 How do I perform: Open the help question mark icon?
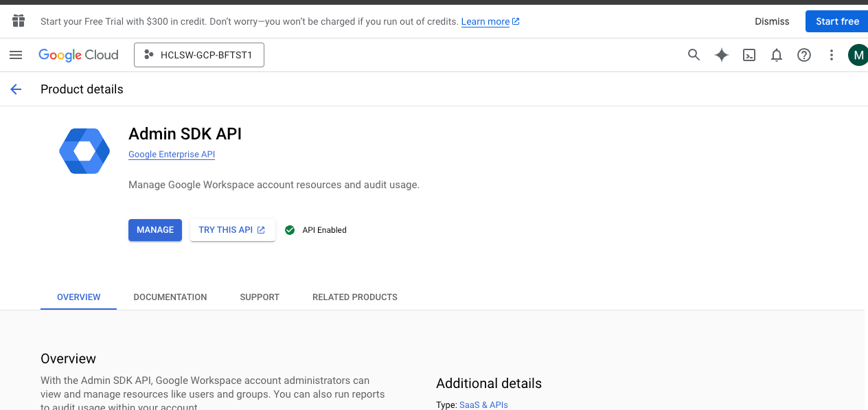pyautogui.click(x=804, y=55)
